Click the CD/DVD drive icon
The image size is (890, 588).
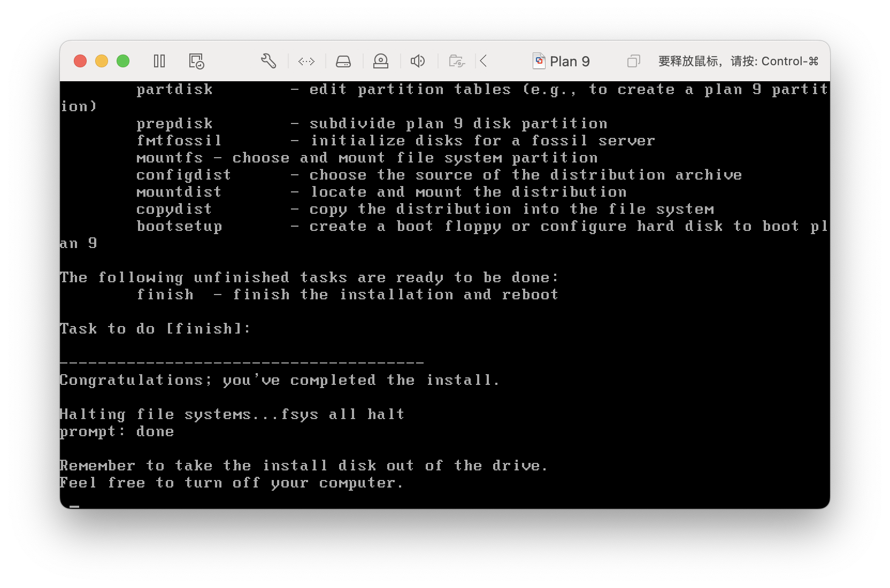[x=381, y=61]
